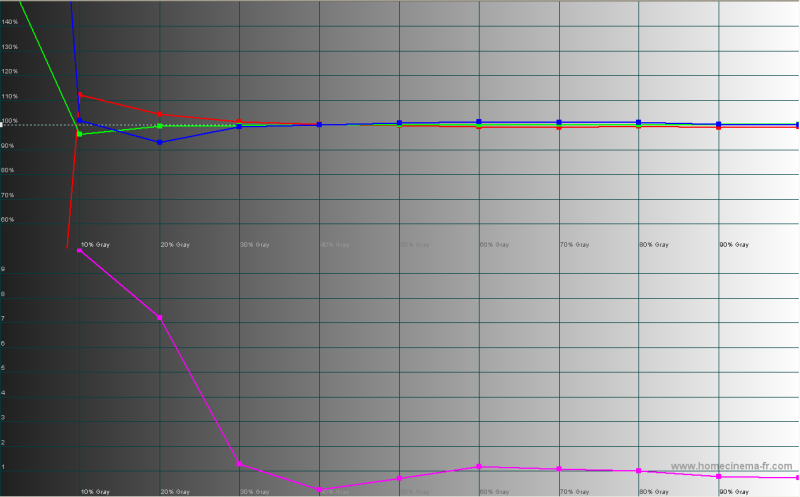The image size is (800, 497).
Task: Select the red curve marker at 10% Gray
Action: (80, 95)
